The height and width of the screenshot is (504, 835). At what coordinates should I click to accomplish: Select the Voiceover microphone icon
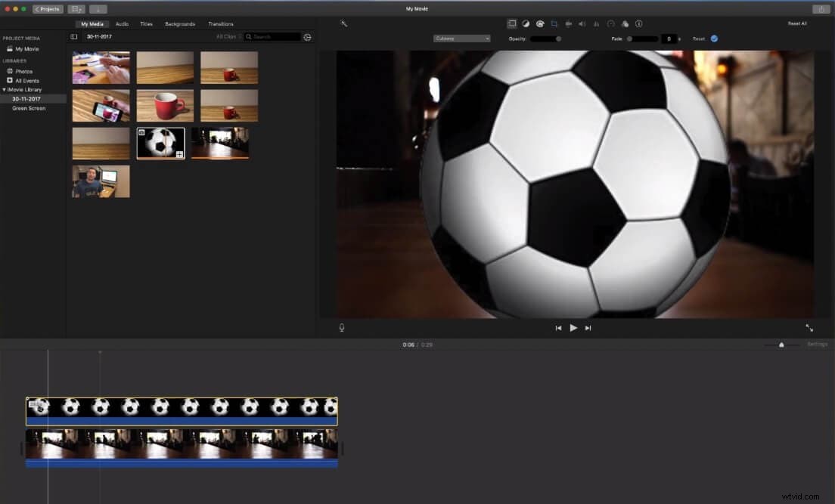(x=341, y=327)
